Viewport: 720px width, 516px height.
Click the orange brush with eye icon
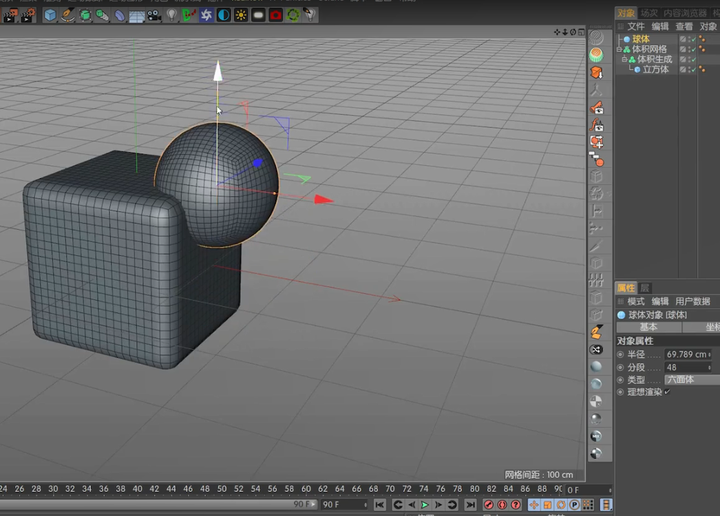(x=596, y=107)
